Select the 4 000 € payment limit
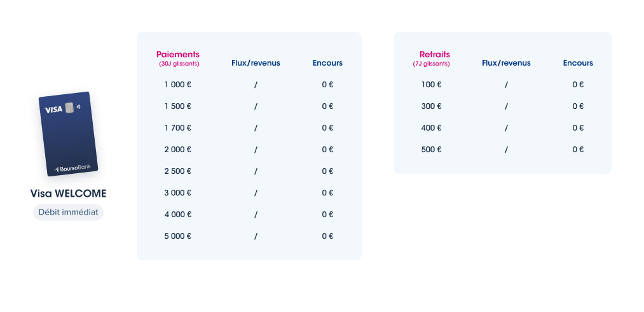Viewport: 644px width, 312px height. [178, 215]
